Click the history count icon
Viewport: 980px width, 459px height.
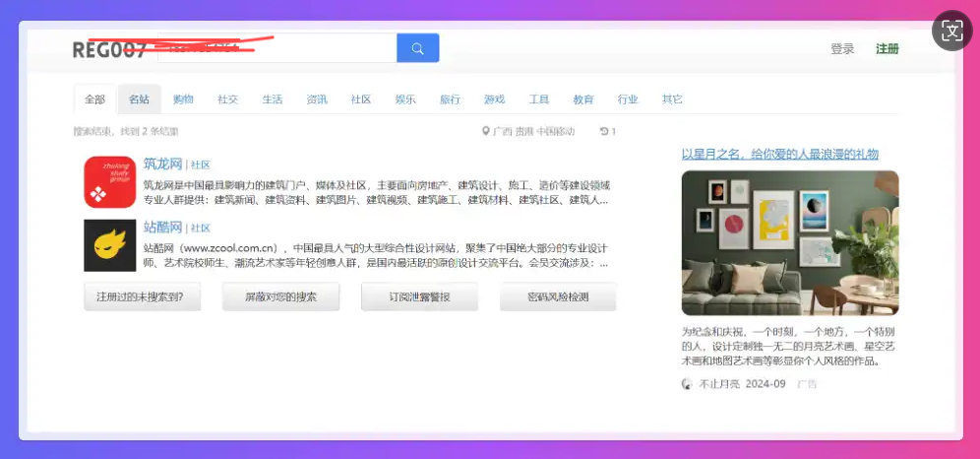tap(604, 131)
